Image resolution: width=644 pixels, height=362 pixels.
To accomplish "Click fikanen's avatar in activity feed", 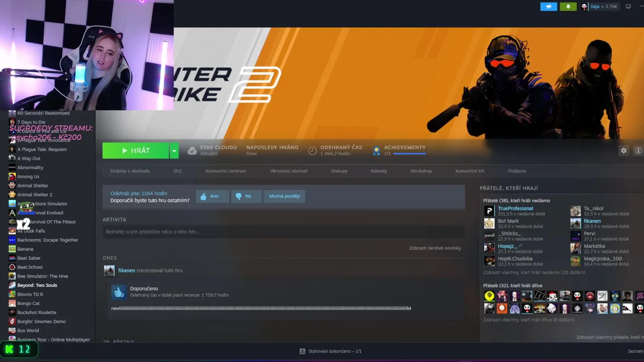I will (109, 270).
